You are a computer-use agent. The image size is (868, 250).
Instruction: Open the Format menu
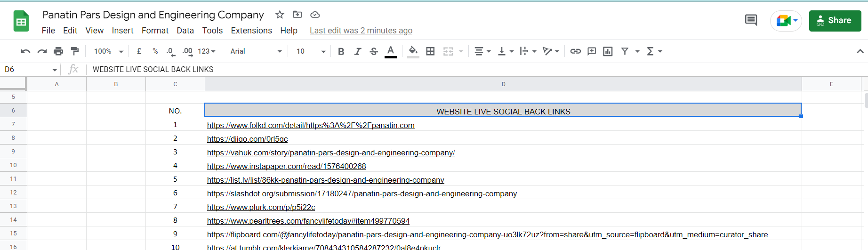point(155,31)
